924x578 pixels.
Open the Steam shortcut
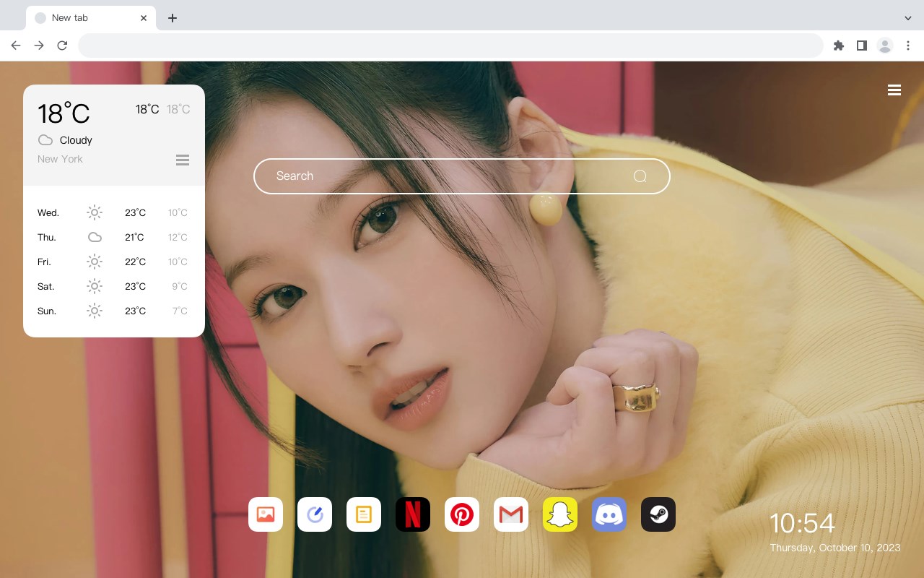point(658,514)
